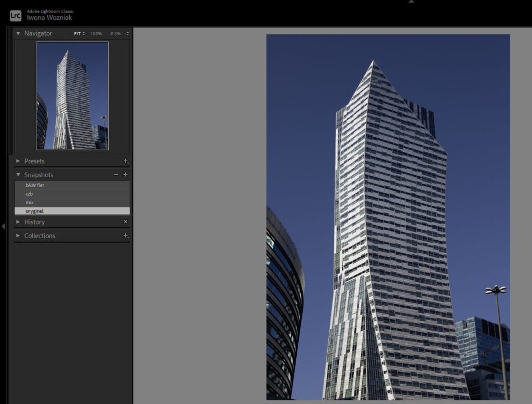
Task: Collapse the Navigator panel
Action: (17, 33)
